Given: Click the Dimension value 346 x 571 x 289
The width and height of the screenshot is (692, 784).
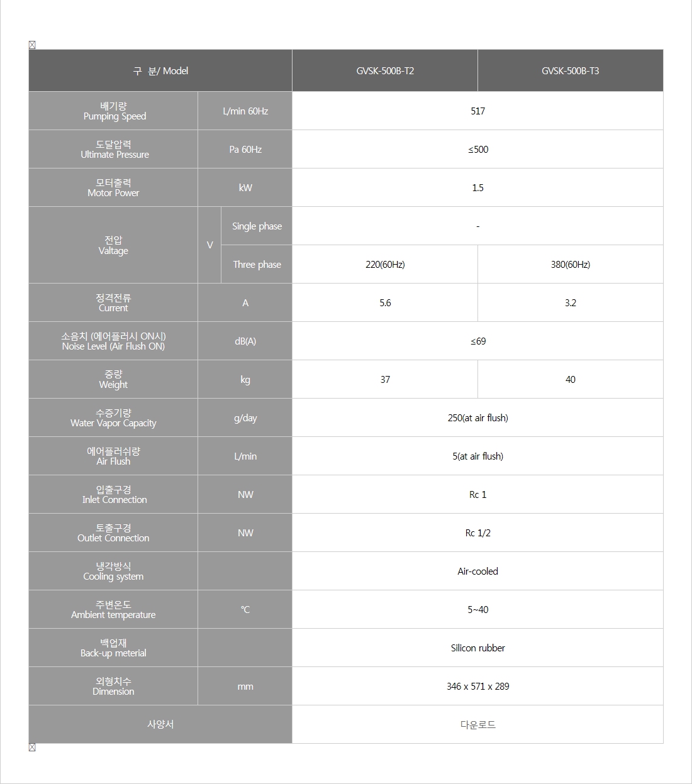Looking at the screenshot, I should 477,687.
